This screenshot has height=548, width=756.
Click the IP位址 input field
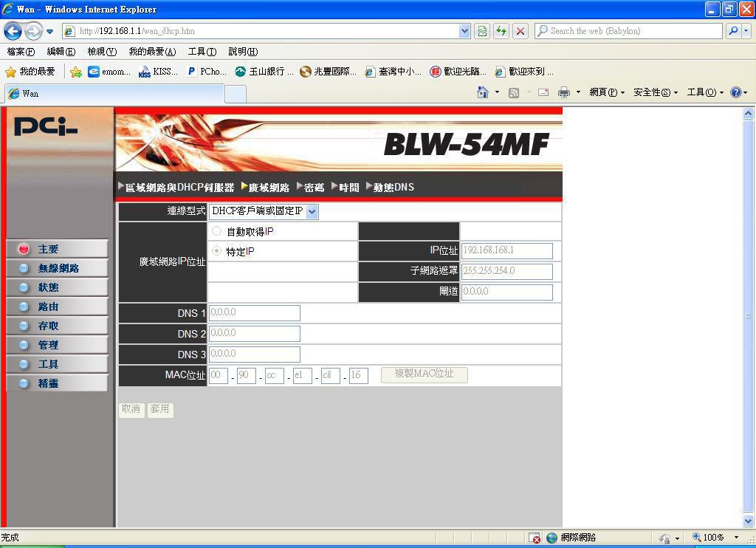(506, 251)
